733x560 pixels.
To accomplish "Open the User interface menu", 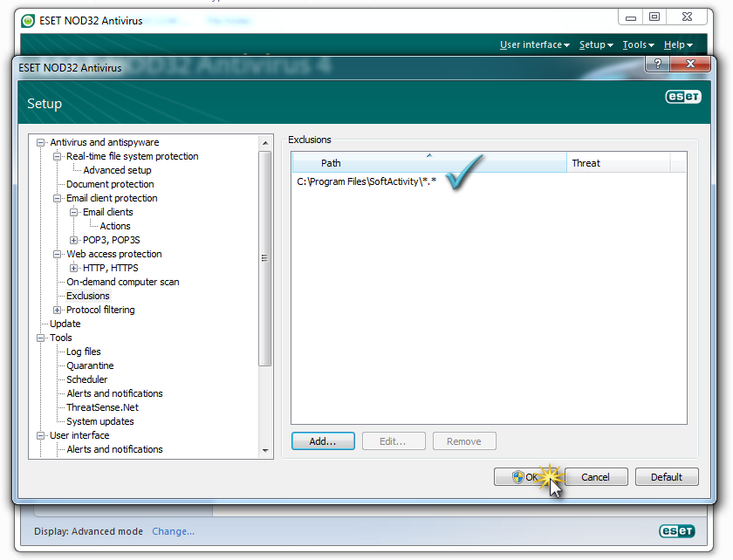I will click(534, 44).
